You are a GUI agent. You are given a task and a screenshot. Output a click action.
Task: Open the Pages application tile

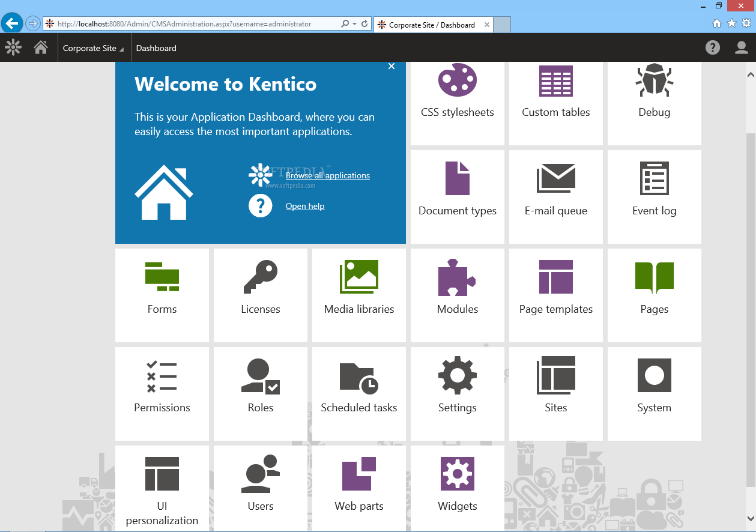(655, 295)
